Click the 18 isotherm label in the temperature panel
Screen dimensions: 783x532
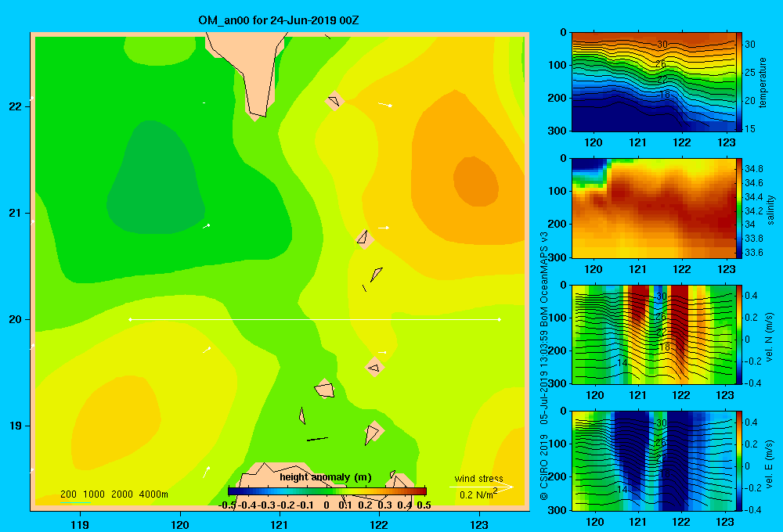click(x=664, y=95)
